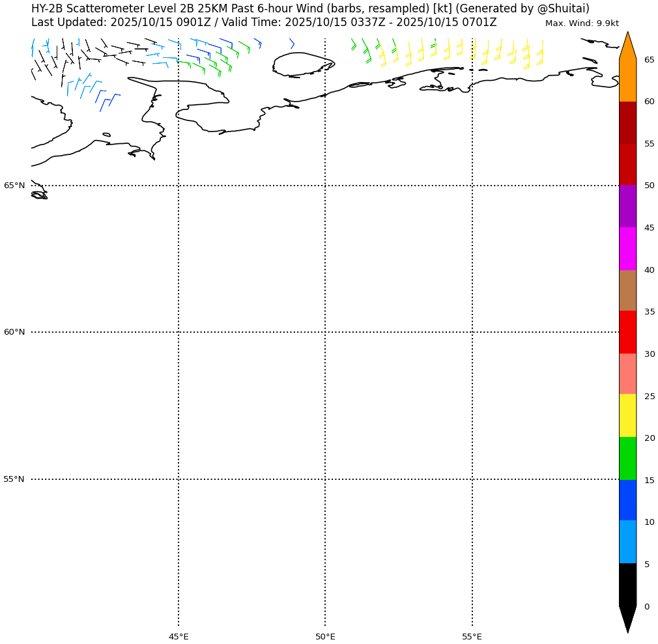The height and width of the screenshot is (644, 658).
Task: Pick the black 0-5 kt colorbar segment
Action: (627, 584)
